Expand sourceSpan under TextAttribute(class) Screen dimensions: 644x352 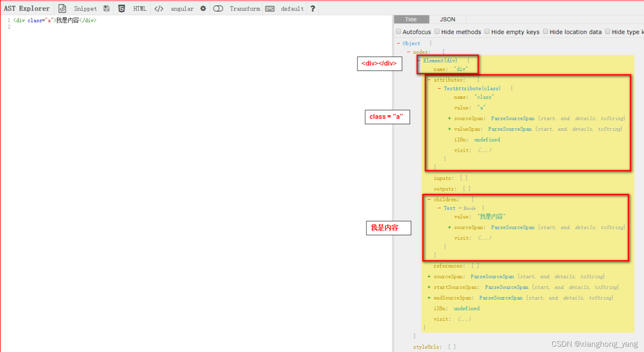coord(450,118)
